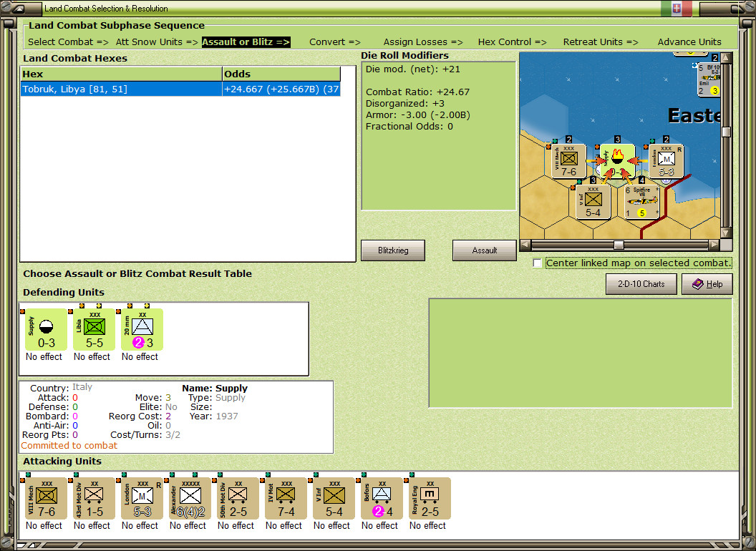Click the +24.667 odds cell for Tobruk
The width and height of the screenshot is (756, 551).
(x=281, y=89)
